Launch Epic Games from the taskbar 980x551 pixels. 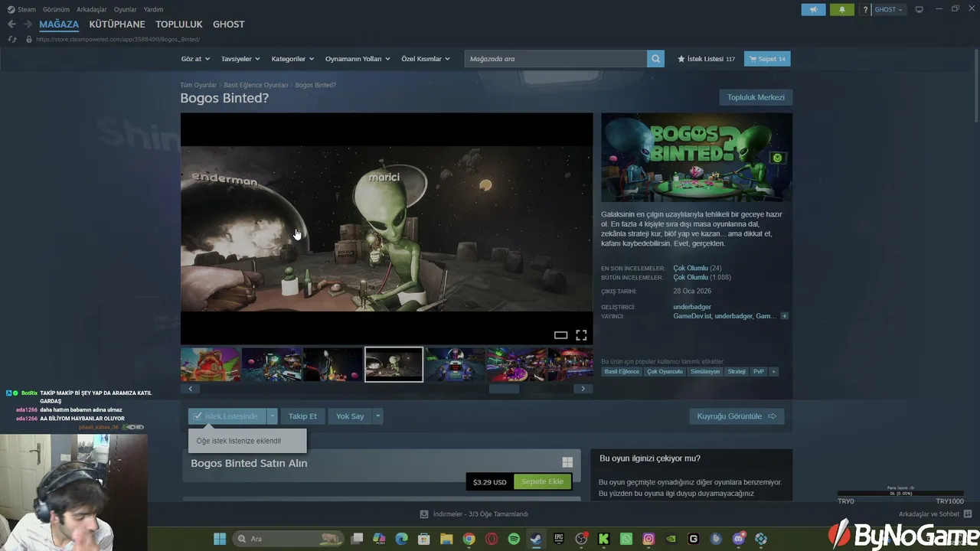559,539
